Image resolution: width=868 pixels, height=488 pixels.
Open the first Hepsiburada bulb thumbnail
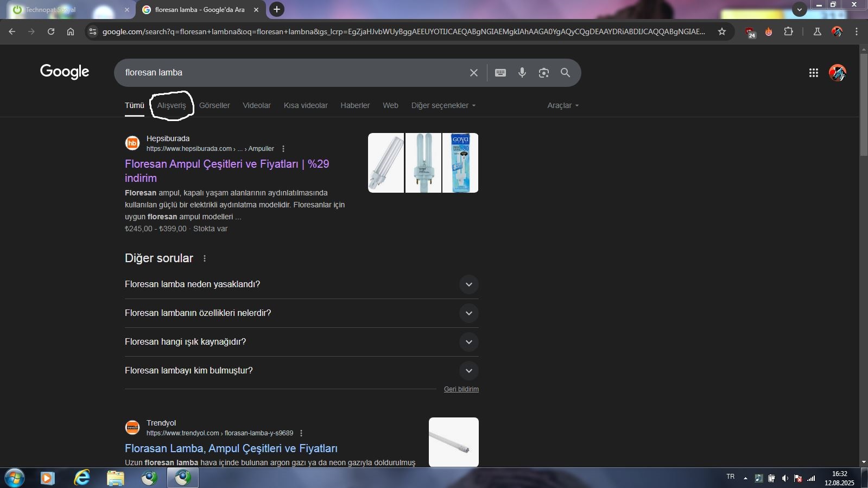click(x=386, y=163)
